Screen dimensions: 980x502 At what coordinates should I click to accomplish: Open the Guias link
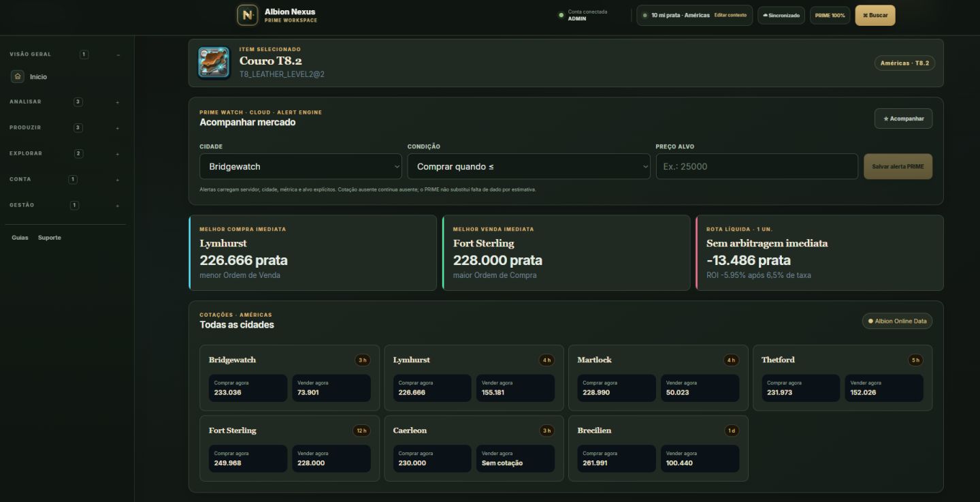click(20, 238)
